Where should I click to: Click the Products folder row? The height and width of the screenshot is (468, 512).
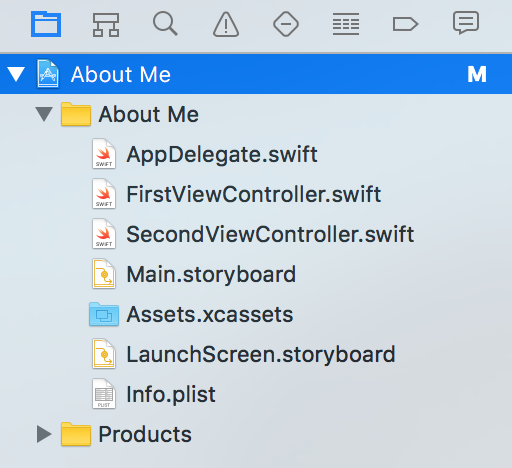[x=256, y=434]
